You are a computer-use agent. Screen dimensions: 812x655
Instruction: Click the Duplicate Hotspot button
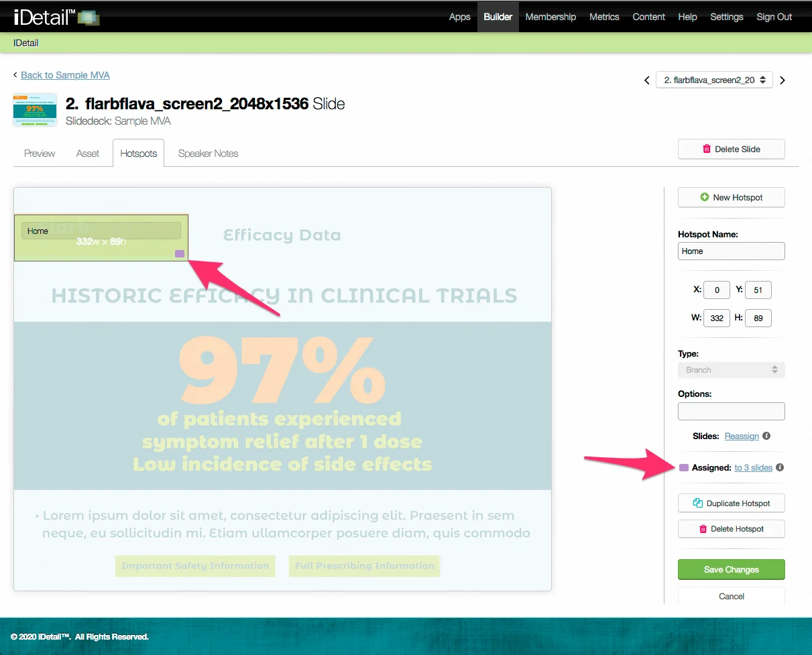tap(732, 503)
